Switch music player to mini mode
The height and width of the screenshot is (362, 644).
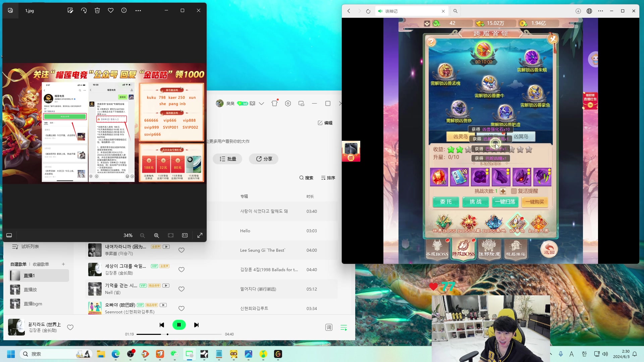(301, 104)
